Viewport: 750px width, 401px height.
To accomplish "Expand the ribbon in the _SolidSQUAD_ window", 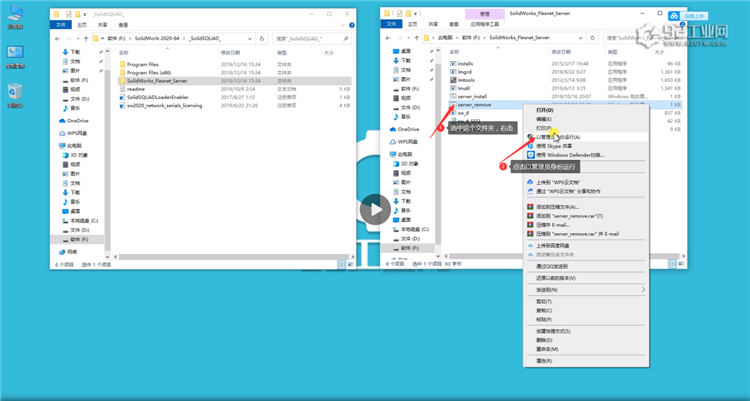I will [343, 25].
